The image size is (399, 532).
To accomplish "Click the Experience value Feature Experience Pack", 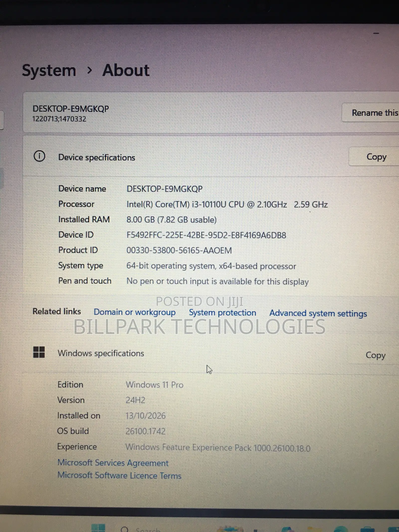I will 218,448.
